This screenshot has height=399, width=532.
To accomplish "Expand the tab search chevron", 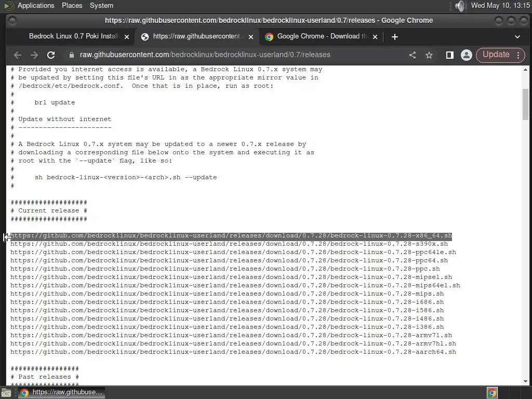I will pyautogui.click(x=517, y=37).
